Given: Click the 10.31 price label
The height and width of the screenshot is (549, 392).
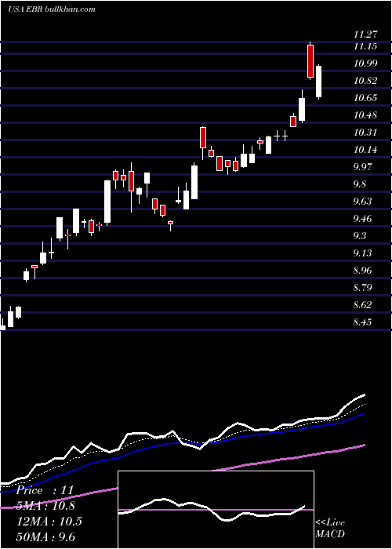Looking at the screenshot, I should 365,133.
